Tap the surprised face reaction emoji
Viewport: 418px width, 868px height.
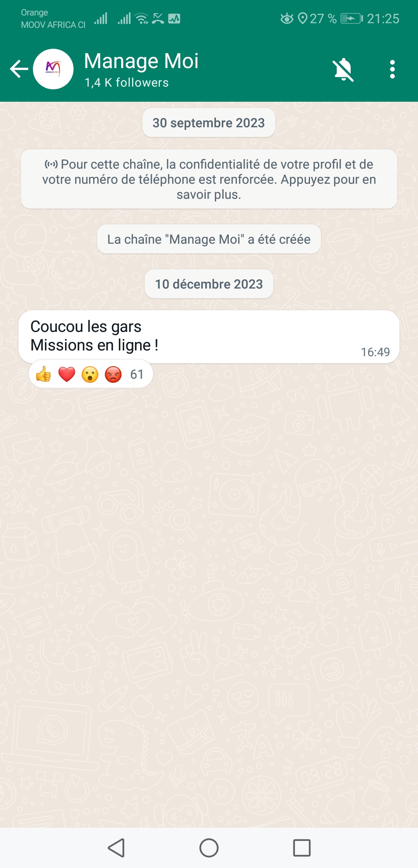pyautogui.click(x=90, y=374)
